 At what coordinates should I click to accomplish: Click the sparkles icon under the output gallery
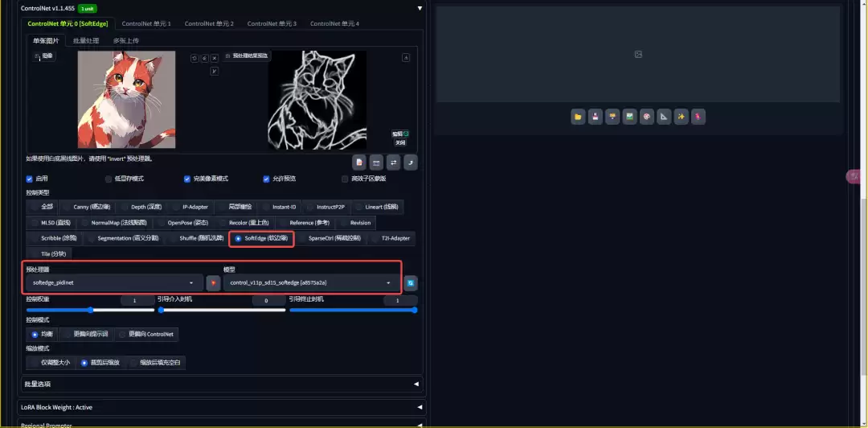[x=681, y=117]
